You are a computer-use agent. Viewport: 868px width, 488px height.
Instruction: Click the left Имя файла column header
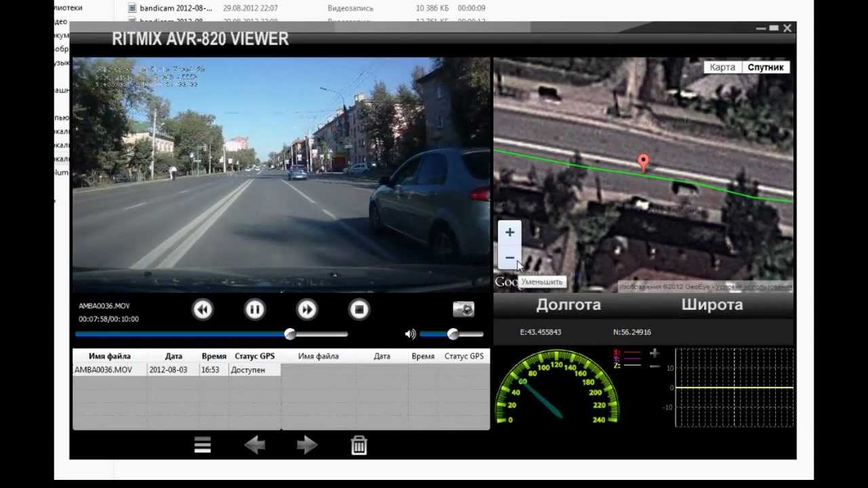tap(109, 356)
